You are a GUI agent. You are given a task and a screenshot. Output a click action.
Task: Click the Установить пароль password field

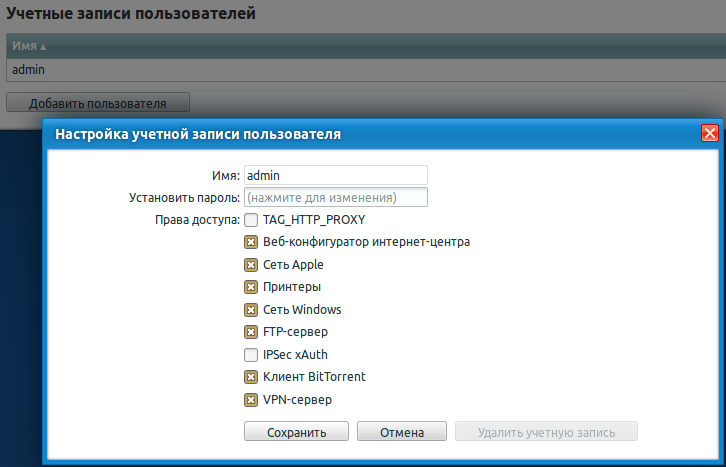point(335,197)
